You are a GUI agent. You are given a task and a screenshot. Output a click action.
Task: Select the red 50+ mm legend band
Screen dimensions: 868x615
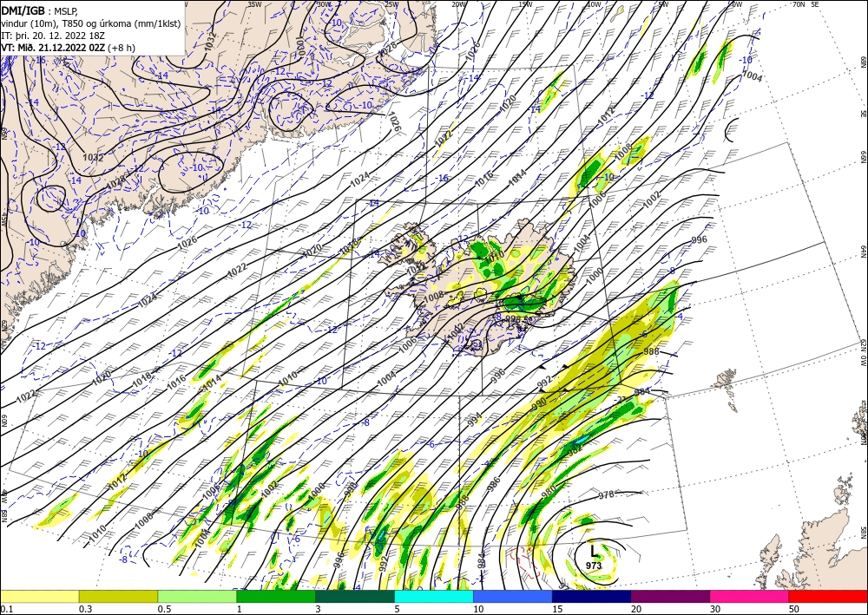[x=828, y=597]
